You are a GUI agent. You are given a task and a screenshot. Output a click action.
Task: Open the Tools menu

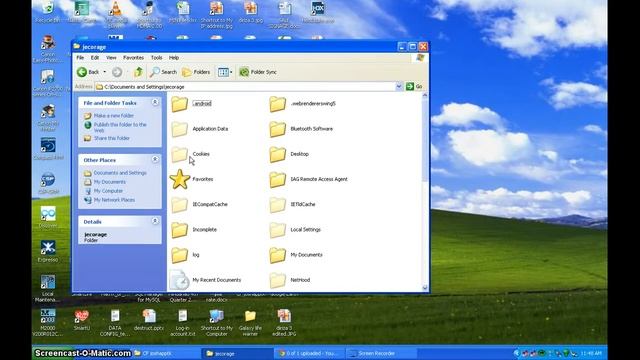(x=156, y=58)
